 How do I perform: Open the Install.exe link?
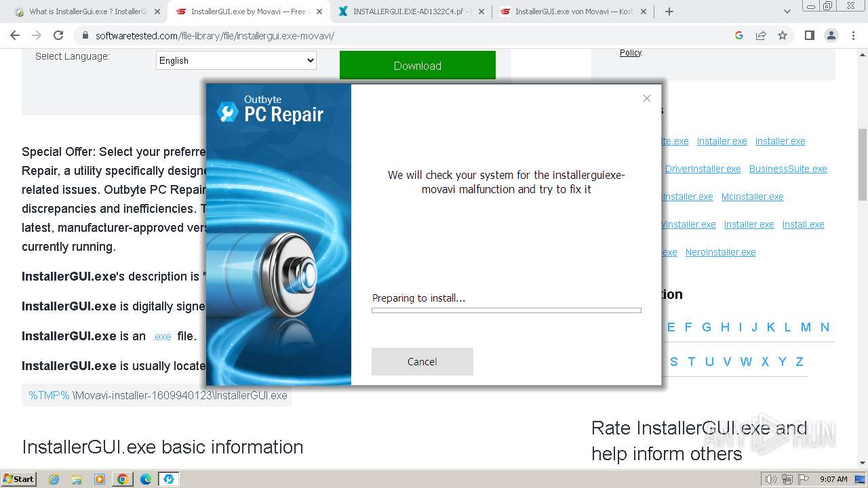(x=804, y=224)
